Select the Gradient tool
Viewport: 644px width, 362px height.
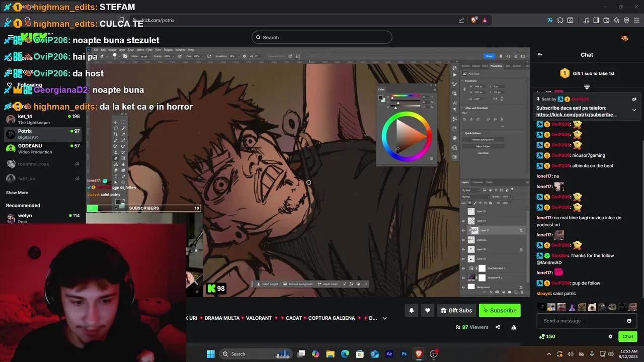pos(123,158)
